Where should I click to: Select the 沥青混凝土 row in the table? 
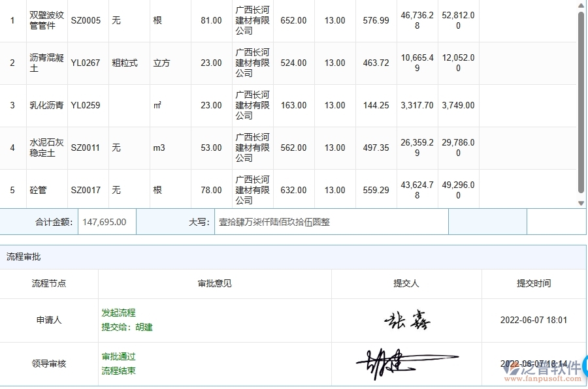(46, 63)
